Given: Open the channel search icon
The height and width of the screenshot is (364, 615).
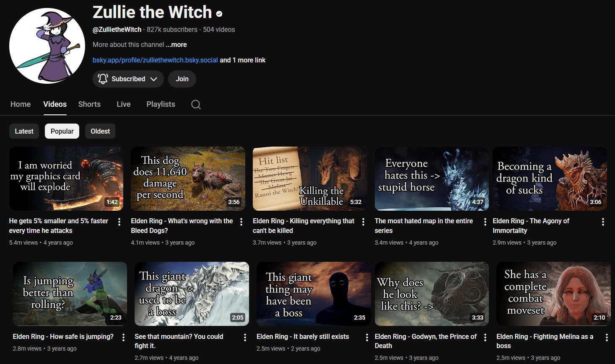Looking at the screenshot, I should (x=196, y=104).
